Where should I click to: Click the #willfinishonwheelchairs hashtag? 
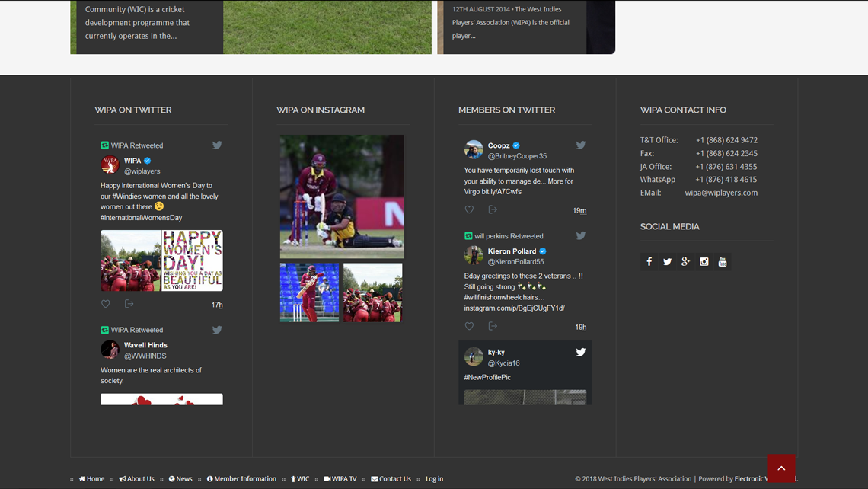point(504,297)
